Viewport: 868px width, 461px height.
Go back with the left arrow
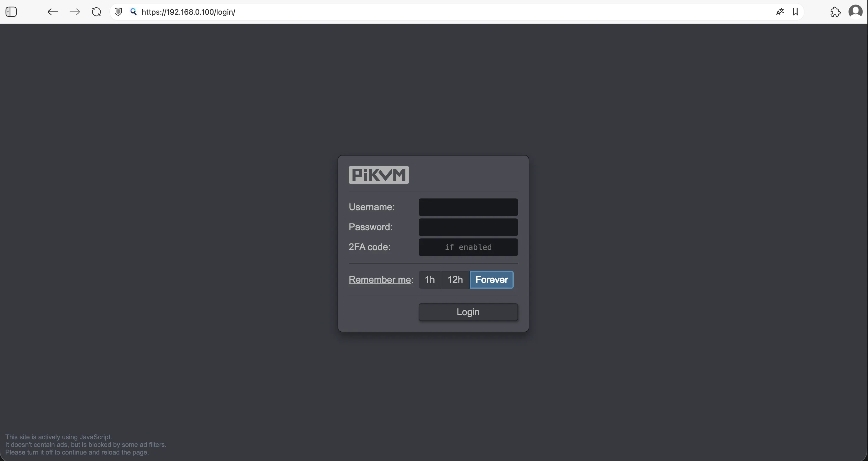pyautogui.click(x=53, y=12)
